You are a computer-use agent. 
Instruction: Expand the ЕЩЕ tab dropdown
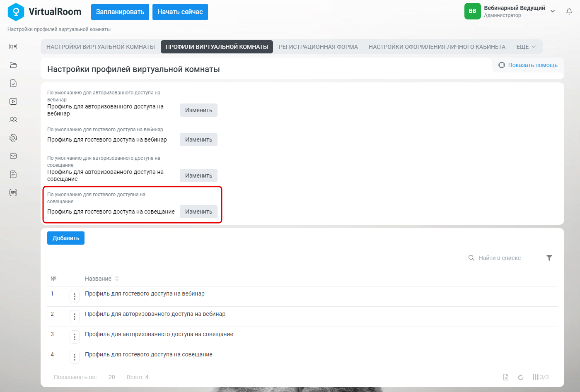pos(526,47)
